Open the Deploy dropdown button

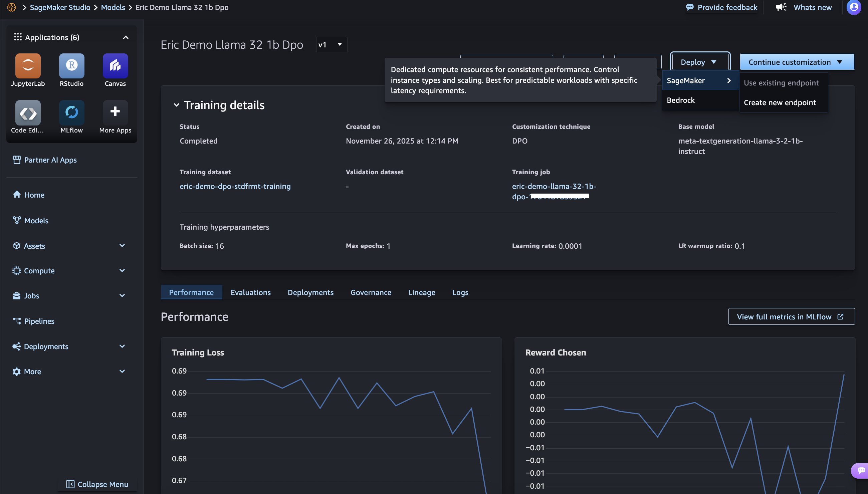pos(700,62)
